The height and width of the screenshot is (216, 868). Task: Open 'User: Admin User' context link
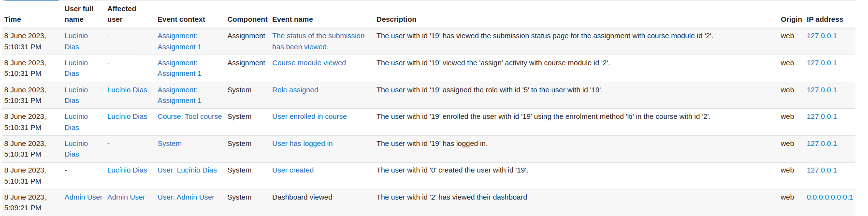coord(186,197)
